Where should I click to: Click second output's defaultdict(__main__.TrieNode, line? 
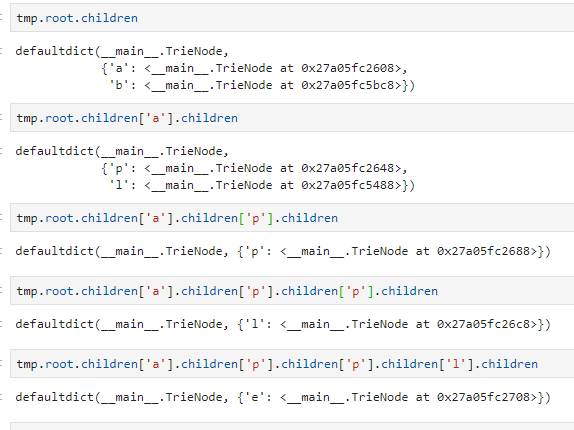coord(122,151)
